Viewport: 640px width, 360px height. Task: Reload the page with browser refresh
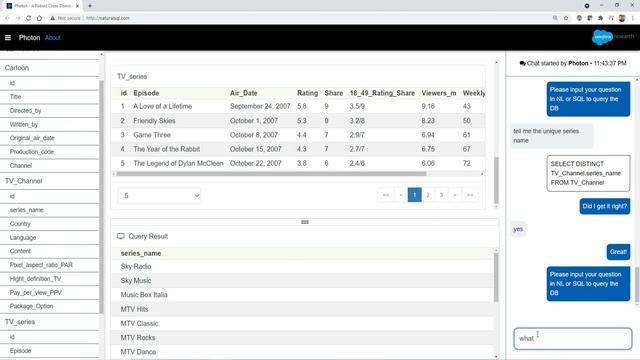[29, 18]
